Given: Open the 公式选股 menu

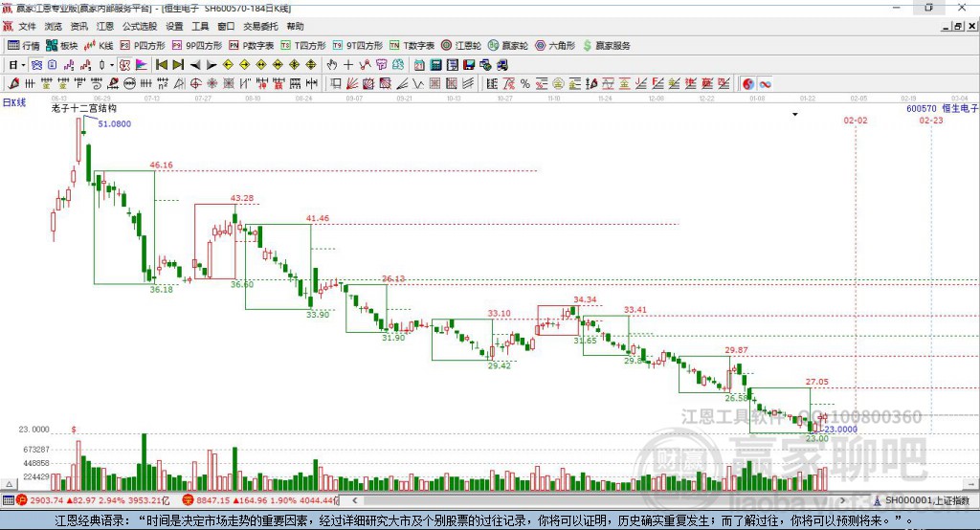Looking at the screenshot, I should pyautogui.click(x=140, y=26).
